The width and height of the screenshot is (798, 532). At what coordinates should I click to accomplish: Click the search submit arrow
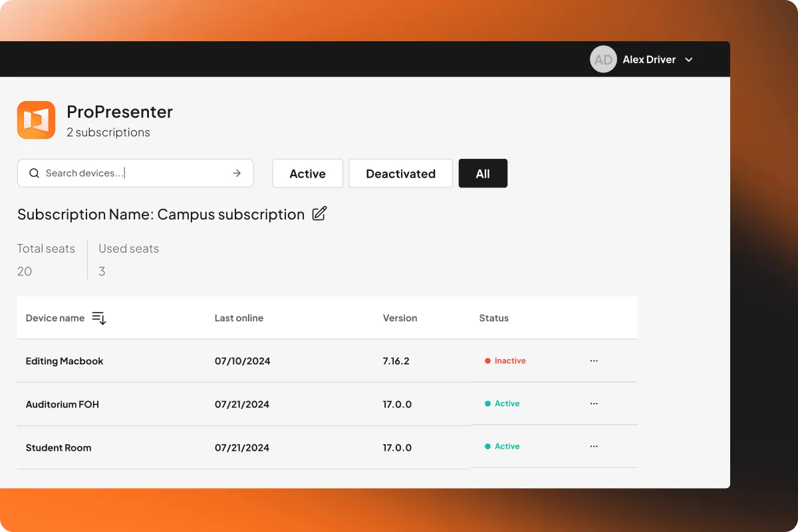pos(236,173)
